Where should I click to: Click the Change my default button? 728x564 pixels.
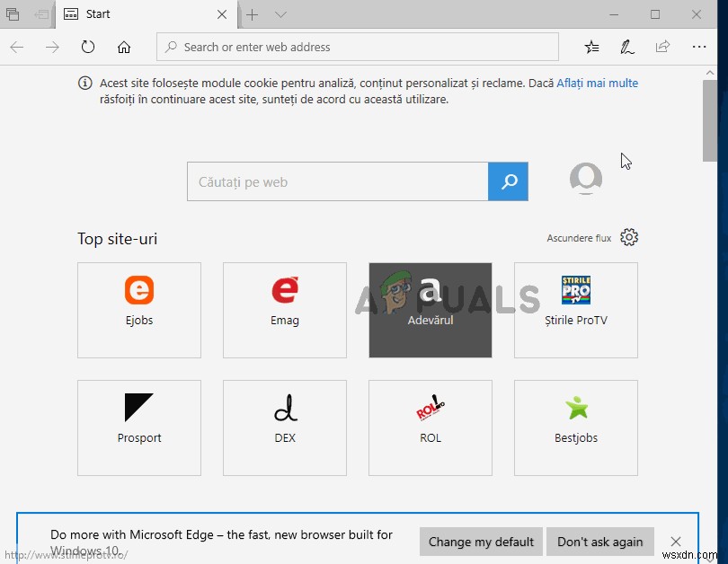pos(480,542)
